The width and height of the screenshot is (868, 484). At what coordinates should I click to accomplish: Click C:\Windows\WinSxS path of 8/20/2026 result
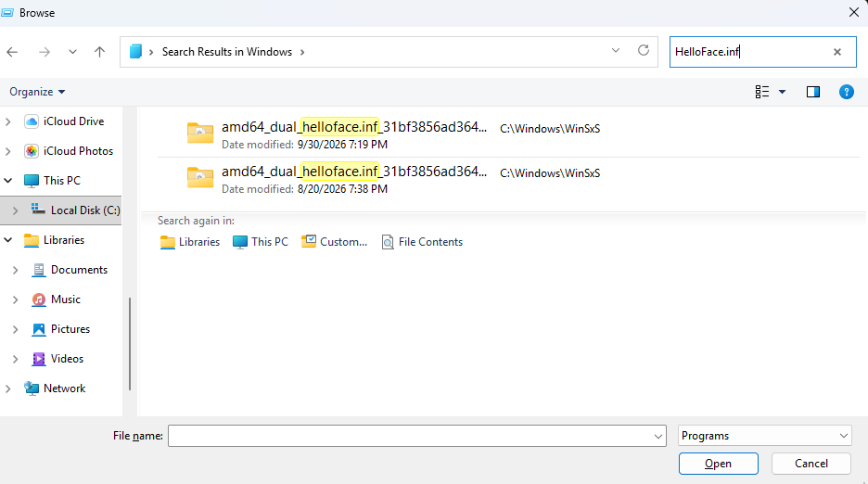[550, 173]
